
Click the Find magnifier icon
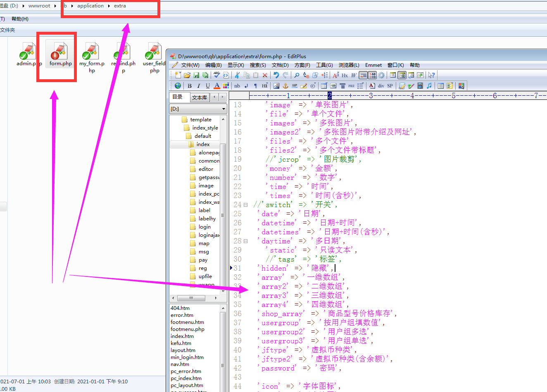click(297, 75)
